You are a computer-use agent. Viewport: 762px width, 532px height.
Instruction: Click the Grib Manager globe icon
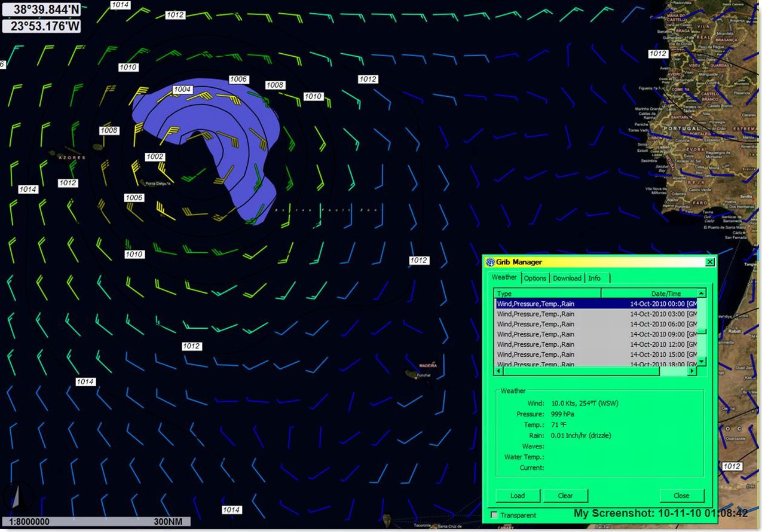pos(490,262)
